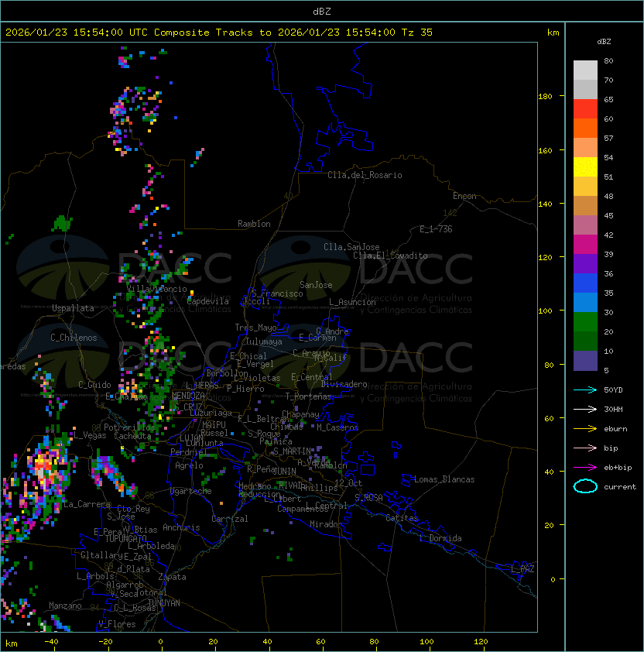Screen dimensions: 644x652
Task: Click the 'L_Dormida' map label
Action: [440, 538]
